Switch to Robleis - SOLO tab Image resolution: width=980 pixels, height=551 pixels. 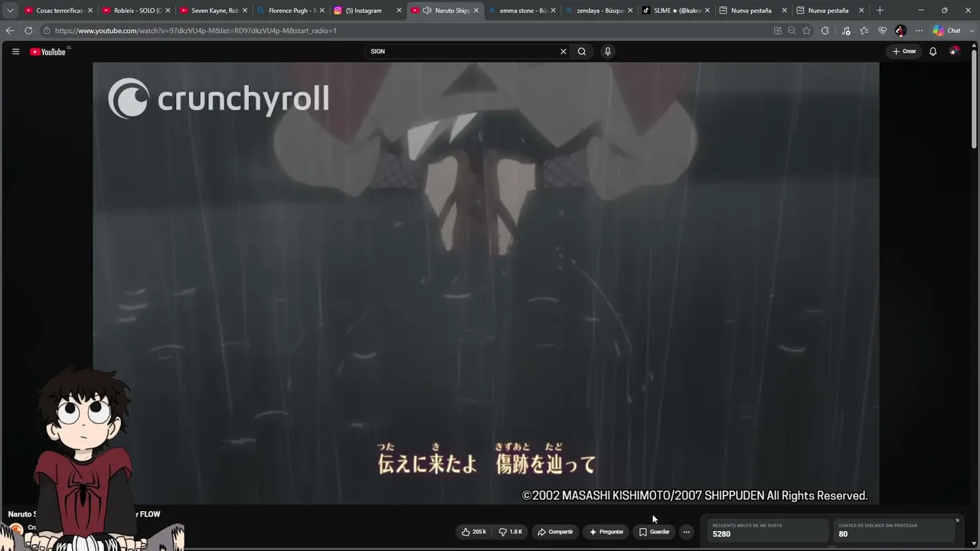135,11
